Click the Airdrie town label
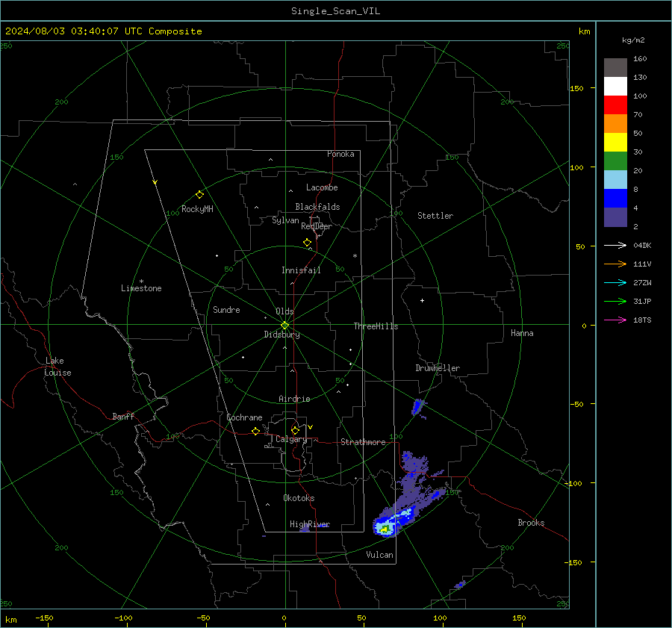This screenshot has width=672, height=628. [294, 399]
